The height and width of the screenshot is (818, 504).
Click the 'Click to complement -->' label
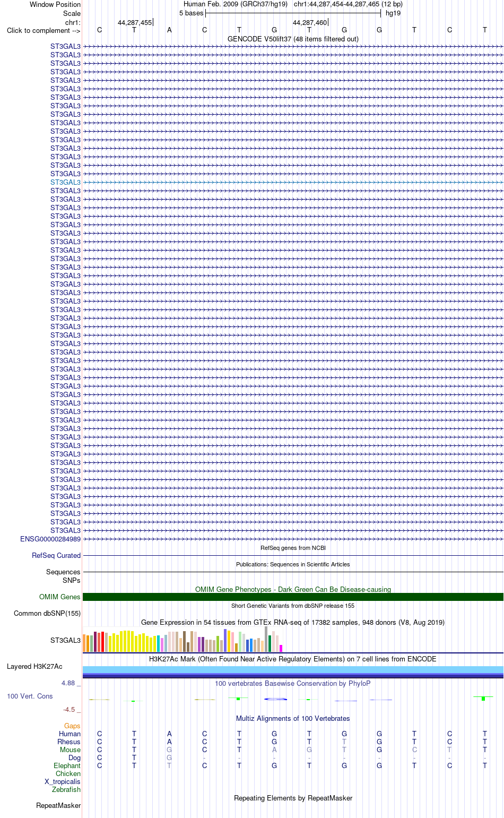(x=44, y=30)
